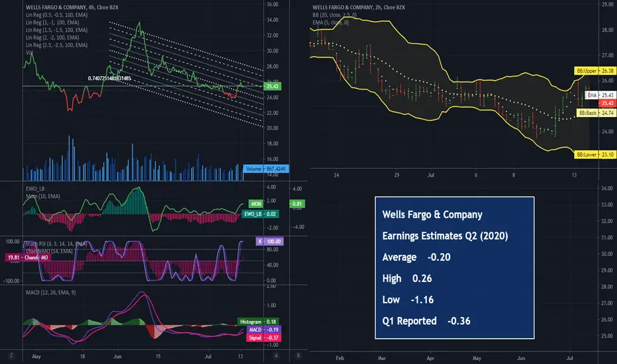
Task: Select the 4h Wells Fargo chart title
Action: (72, 7)
